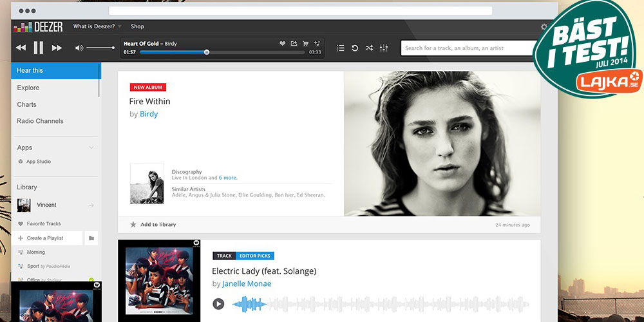Click the sidebar scrollbar handle
Viewport: 644px width, 322px height.
point(99,80)
